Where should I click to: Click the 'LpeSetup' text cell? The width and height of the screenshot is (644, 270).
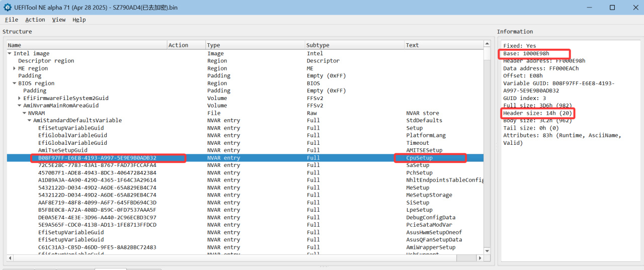coord(419,210)
